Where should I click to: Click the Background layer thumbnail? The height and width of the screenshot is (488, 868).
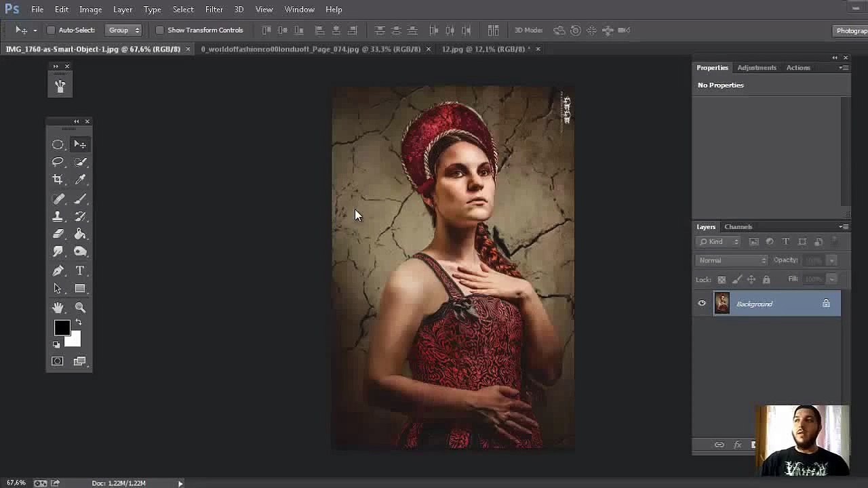point(722,304)
